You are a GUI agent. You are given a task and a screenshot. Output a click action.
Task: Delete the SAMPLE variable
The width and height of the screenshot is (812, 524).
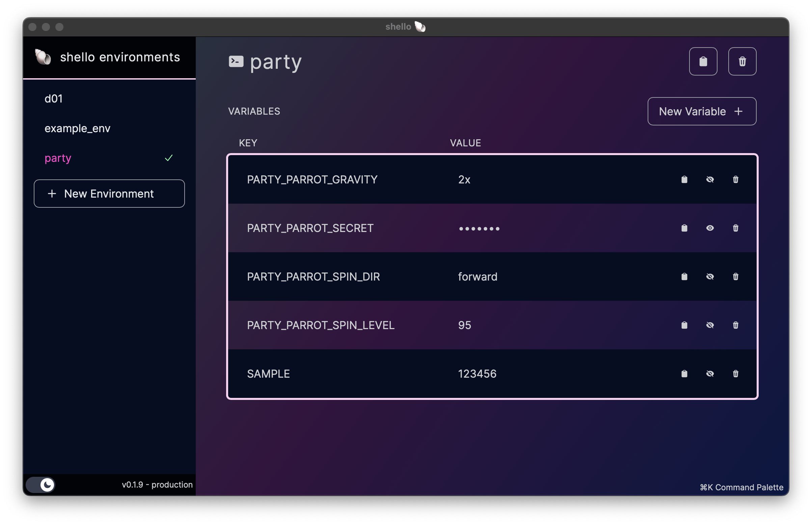pos(735,374)
